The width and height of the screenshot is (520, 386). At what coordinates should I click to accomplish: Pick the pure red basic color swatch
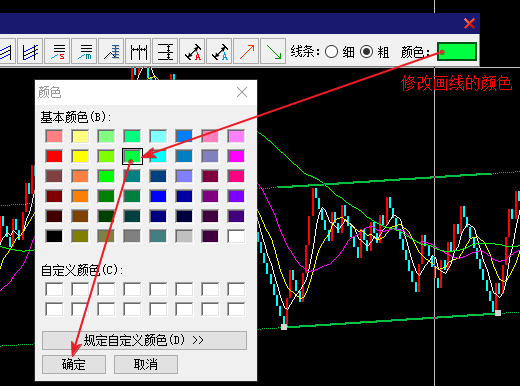54,156
